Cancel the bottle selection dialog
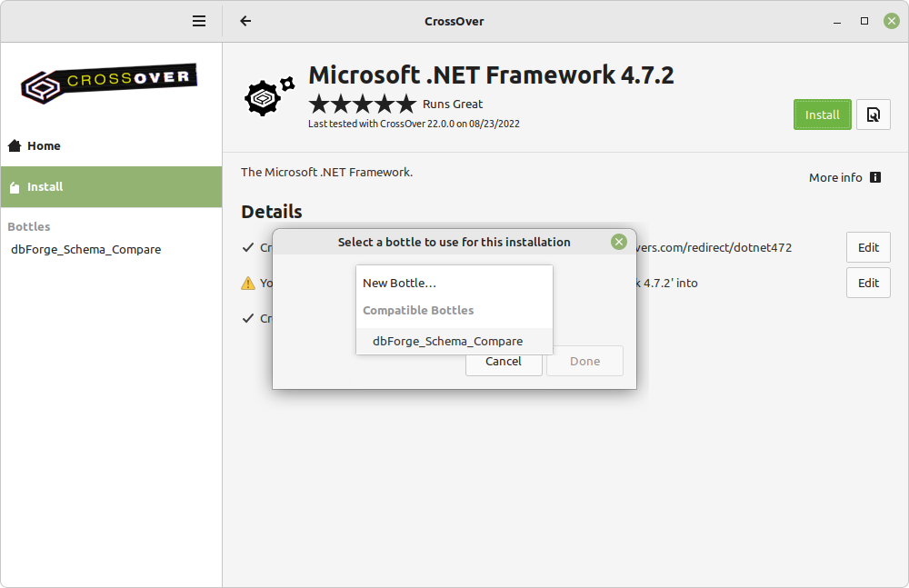Screen dimensions: 909x588 click(504, 362)
